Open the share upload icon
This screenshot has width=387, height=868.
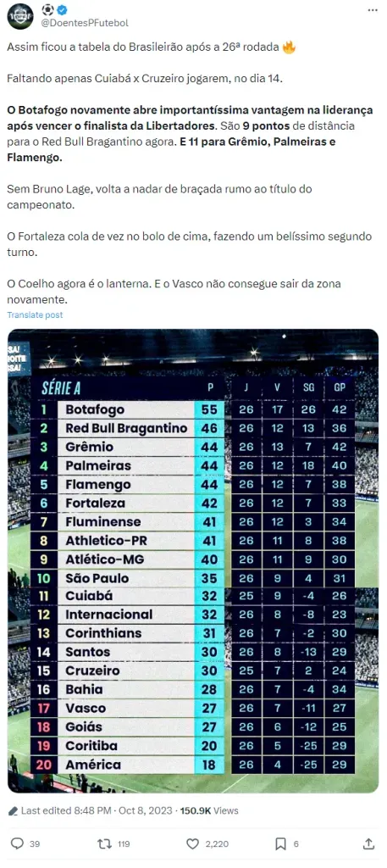(368, 843)
